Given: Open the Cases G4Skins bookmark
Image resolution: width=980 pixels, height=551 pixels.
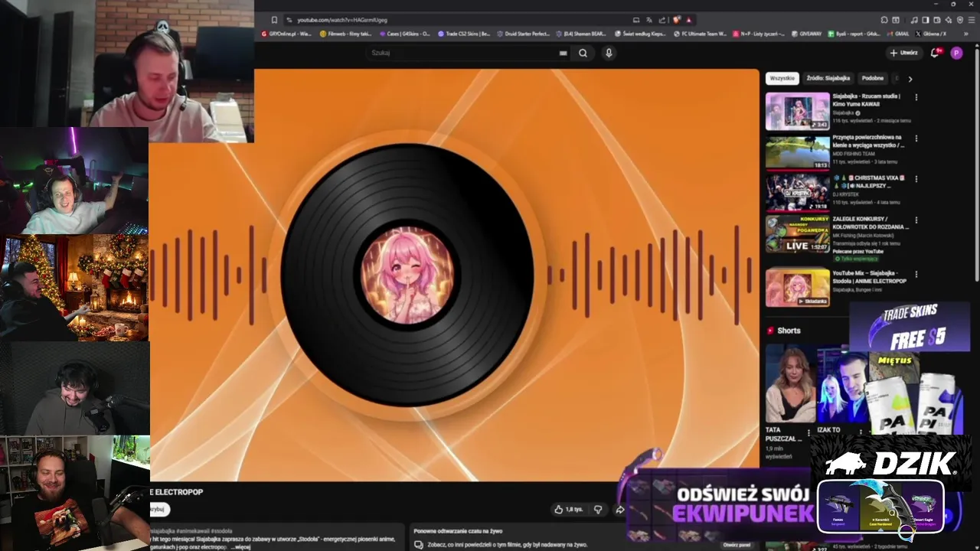Looking at the screenshot, I should coord(404,34).
